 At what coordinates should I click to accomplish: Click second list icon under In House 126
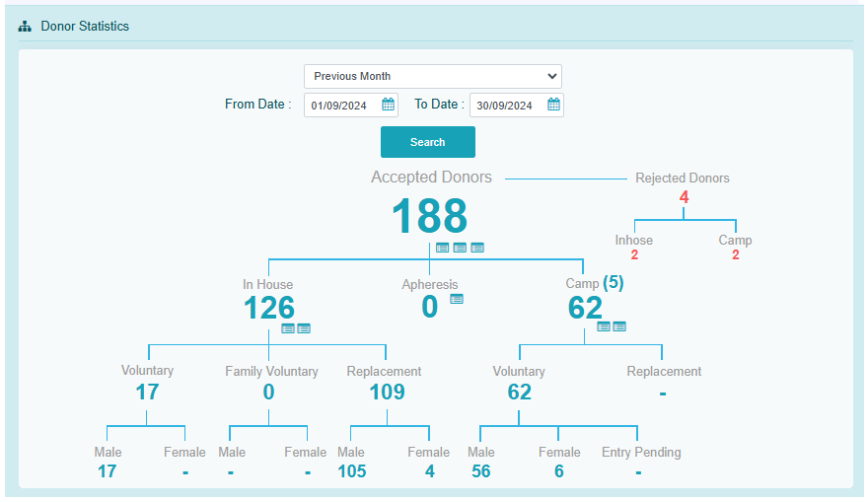(304, 328)
